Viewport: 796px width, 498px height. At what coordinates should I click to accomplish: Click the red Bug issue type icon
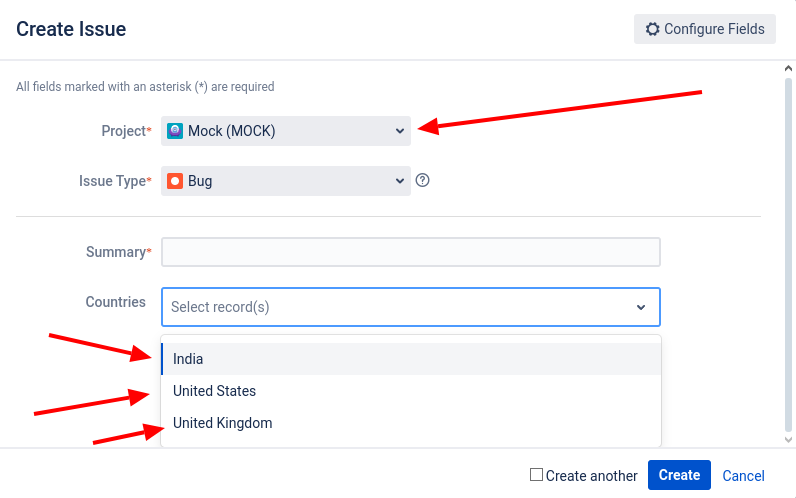175,181
